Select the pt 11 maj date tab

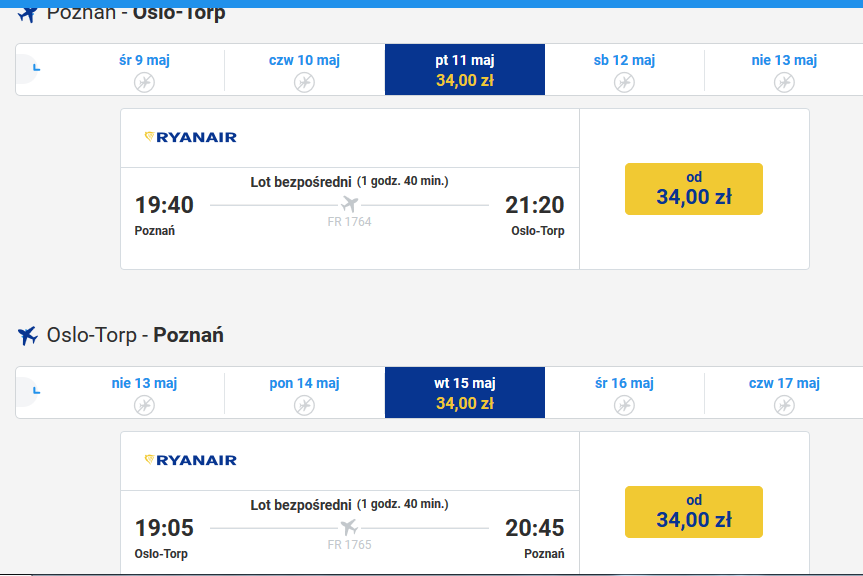point(465,70)
